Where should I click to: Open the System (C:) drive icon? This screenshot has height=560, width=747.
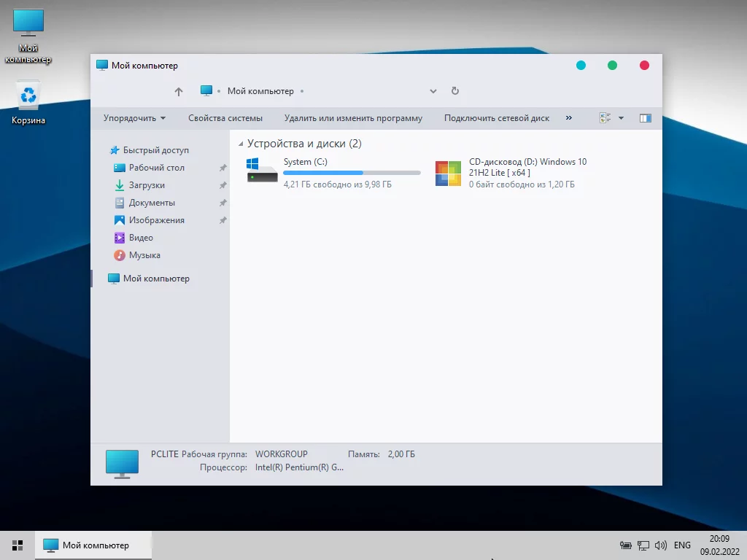(x=262, y=171)
